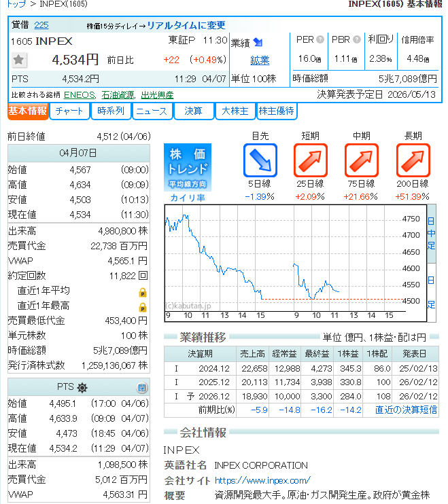Click the intraday price chart
The image size is (448, 504).
[x=295, y=263]
